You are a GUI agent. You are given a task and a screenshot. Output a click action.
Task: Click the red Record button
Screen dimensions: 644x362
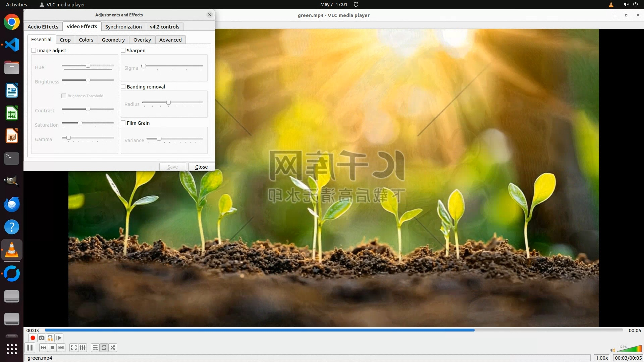33,338
